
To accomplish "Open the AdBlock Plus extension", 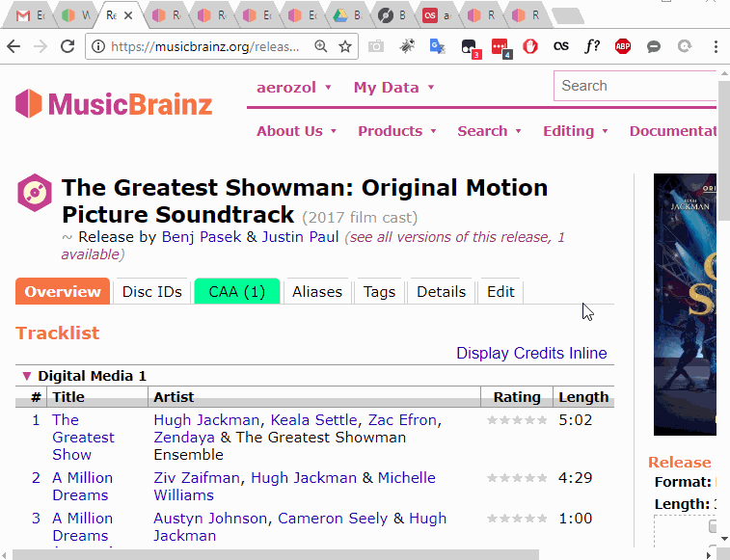I will tap(622, 46).
